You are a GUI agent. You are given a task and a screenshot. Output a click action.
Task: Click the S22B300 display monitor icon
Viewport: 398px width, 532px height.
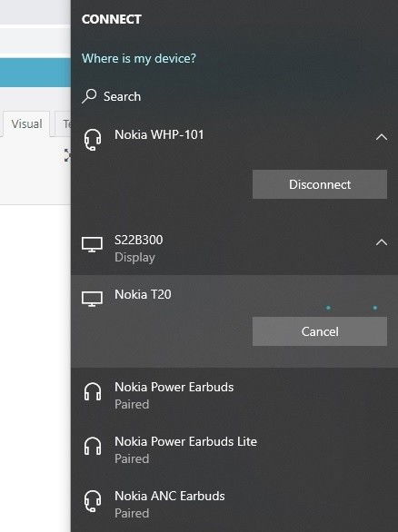pyautogui.click(x=92, y=244)
